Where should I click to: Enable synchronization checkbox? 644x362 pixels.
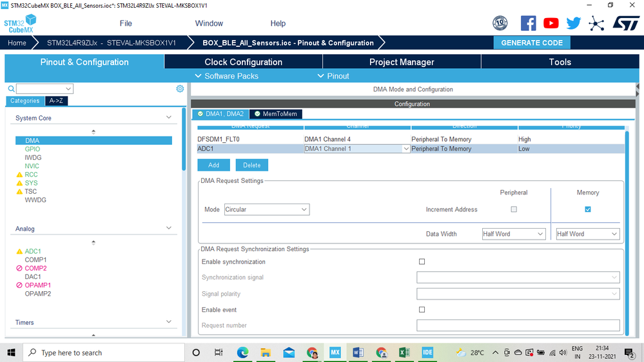422,262
